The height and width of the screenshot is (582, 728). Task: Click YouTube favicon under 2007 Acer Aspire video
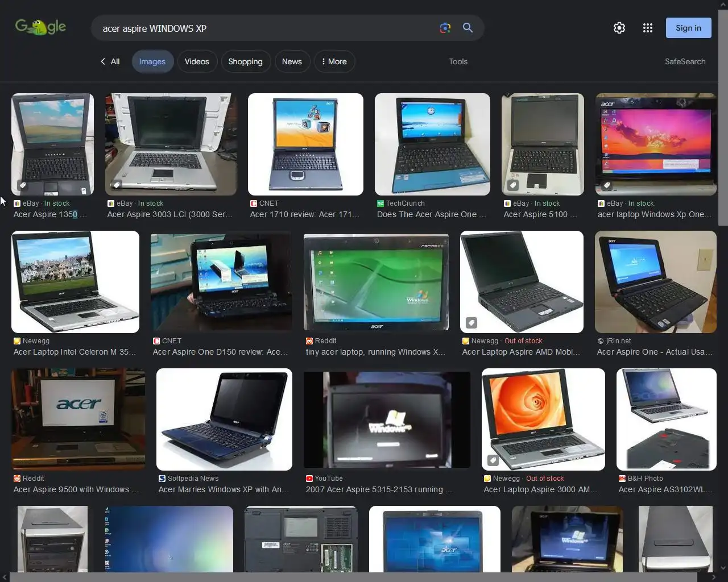tap(309, 479)
